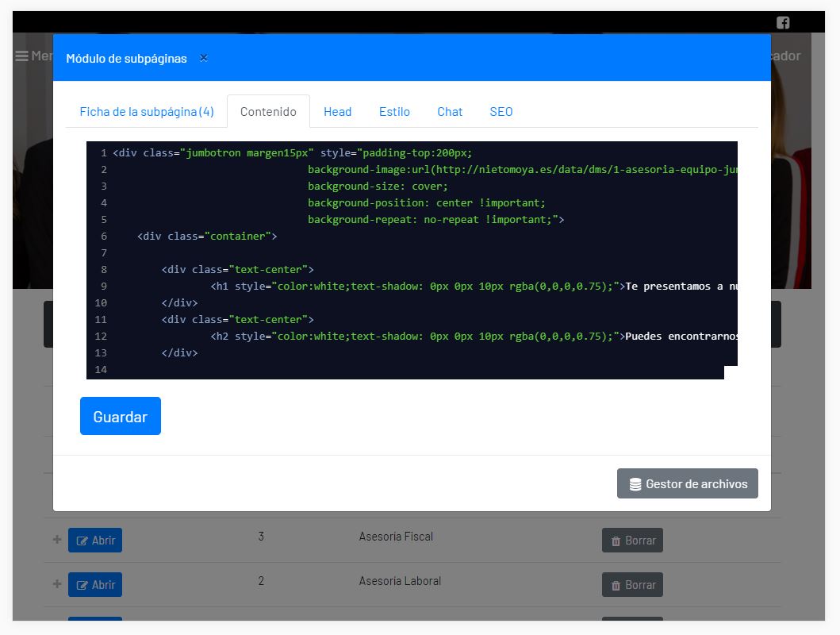Switch to the Estilo tab
This screenshot has height=635, width=840.
394,111
